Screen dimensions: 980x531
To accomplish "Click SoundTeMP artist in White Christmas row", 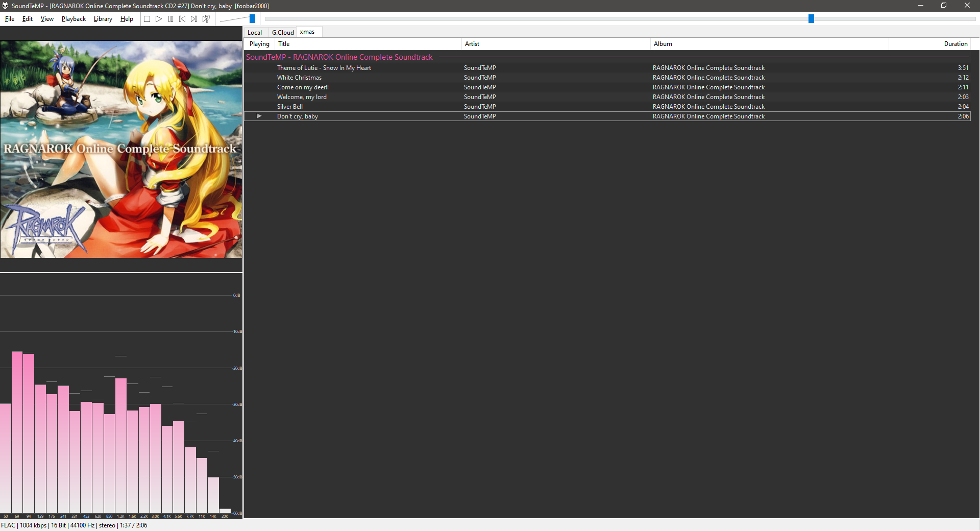I will (480, 78).
